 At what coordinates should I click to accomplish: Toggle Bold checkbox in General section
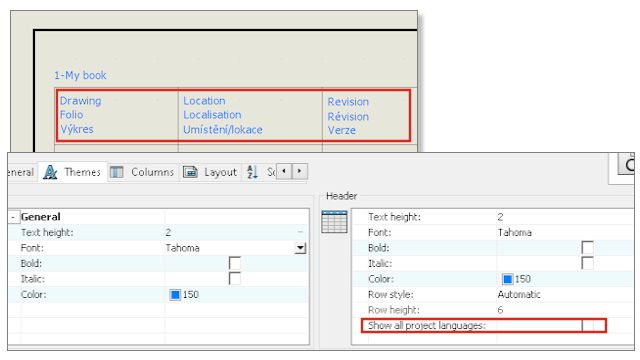[235, 263]
